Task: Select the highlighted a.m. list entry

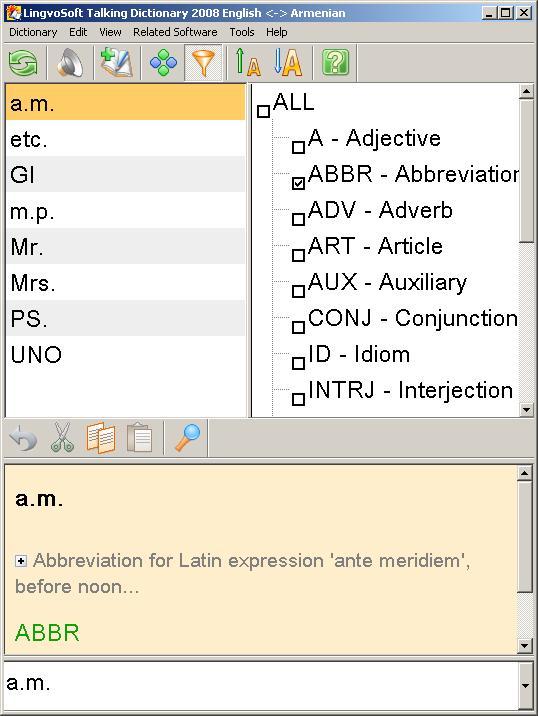Action: coord(126,103)
